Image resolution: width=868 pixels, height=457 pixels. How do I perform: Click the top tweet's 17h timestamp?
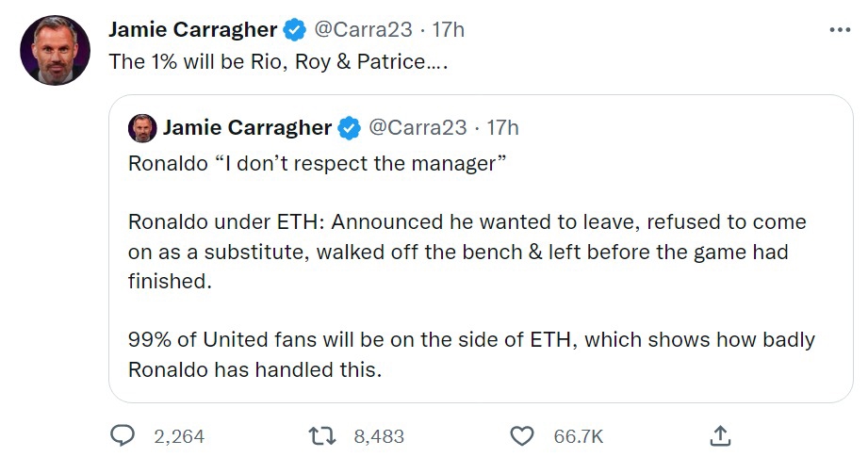coord(448,30)
